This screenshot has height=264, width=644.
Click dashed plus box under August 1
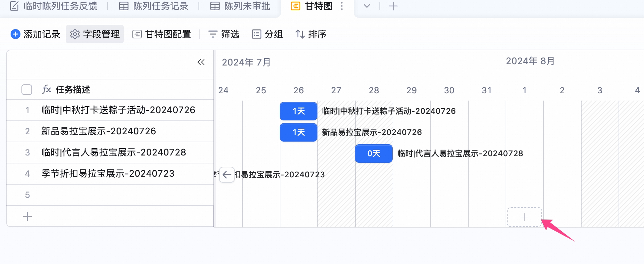tap(524, 217)
